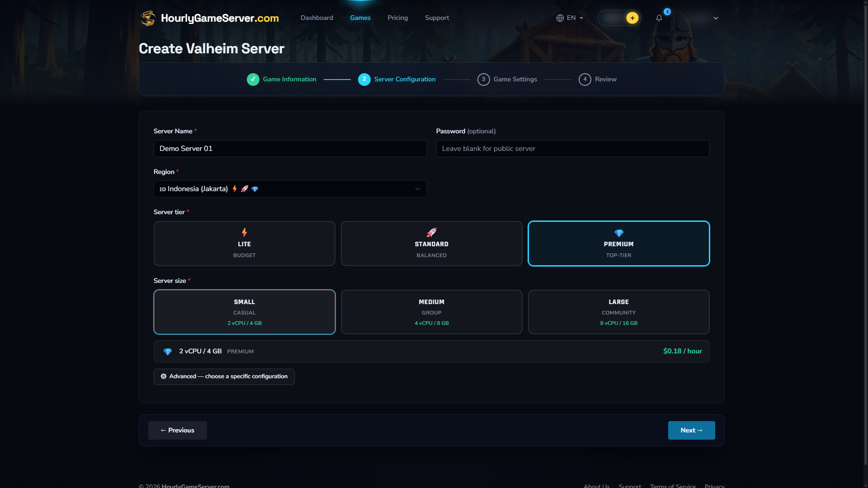Click the gear icon on Advanced button
This screenshot has height=488, width=868.
[x=164, y=376]
